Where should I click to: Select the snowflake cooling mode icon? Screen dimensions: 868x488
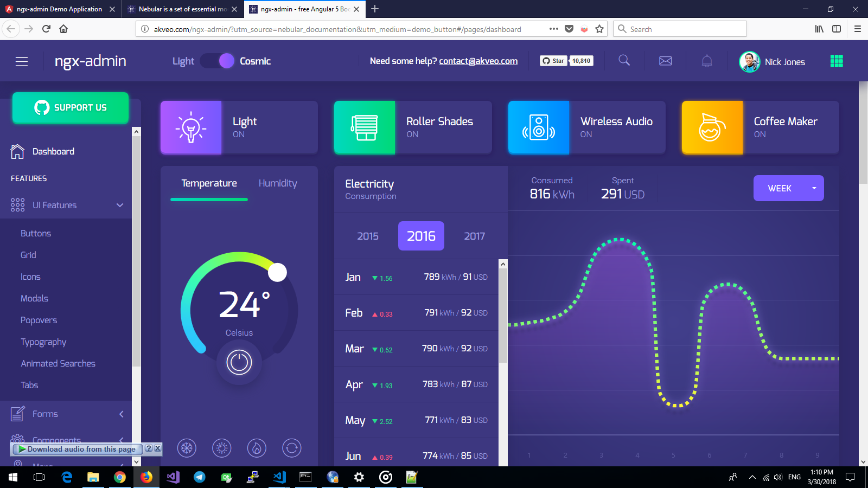187,448
